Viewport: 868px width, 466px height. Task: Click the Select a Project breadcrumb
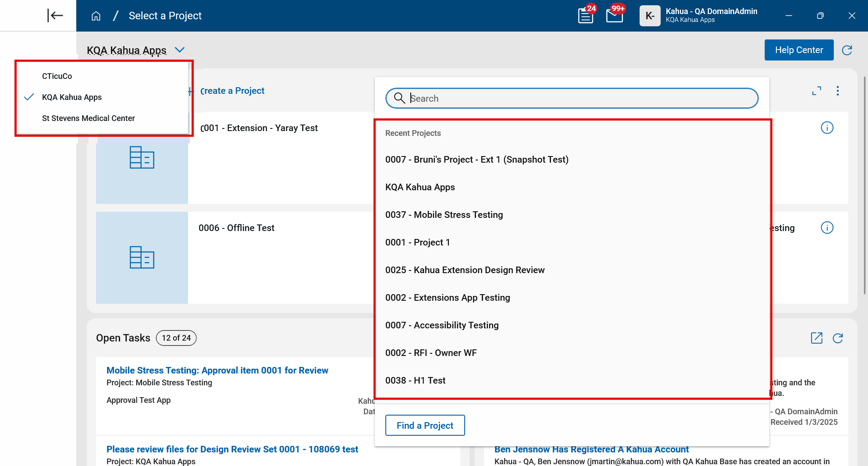click(165, 16)
